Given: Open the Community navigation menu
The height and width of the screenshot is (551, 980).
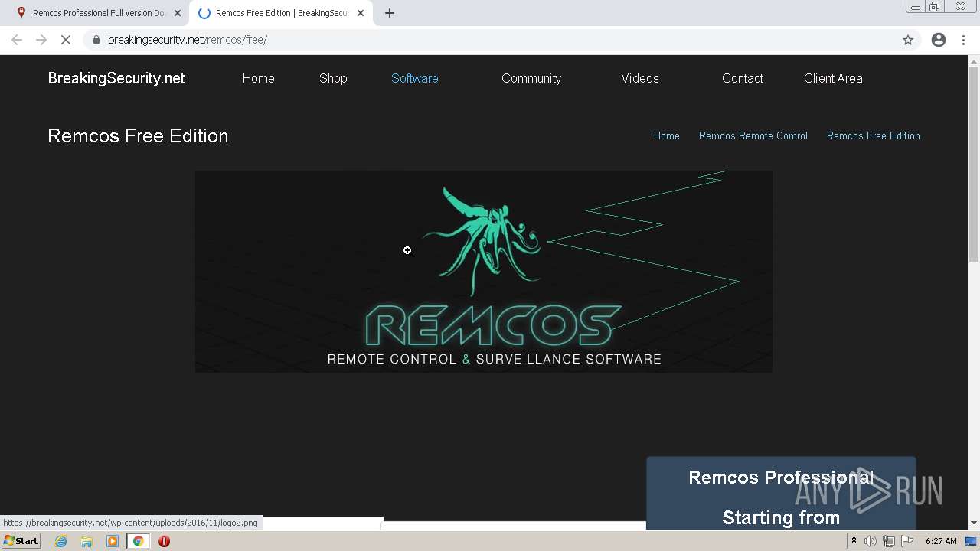Looking at the screenshot, I should (x=531, y=78).
